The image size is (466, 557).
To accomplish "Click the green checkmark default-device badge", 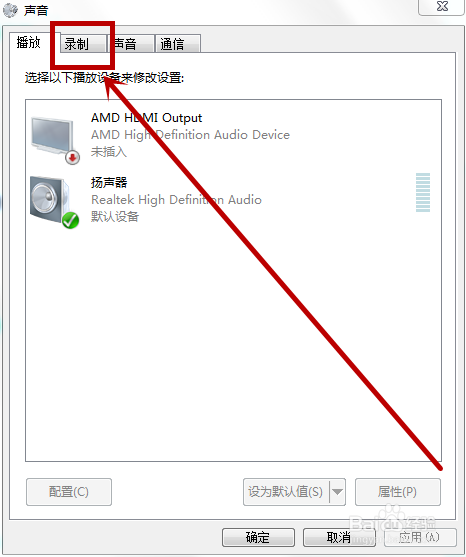I will [x=70, y=220].
